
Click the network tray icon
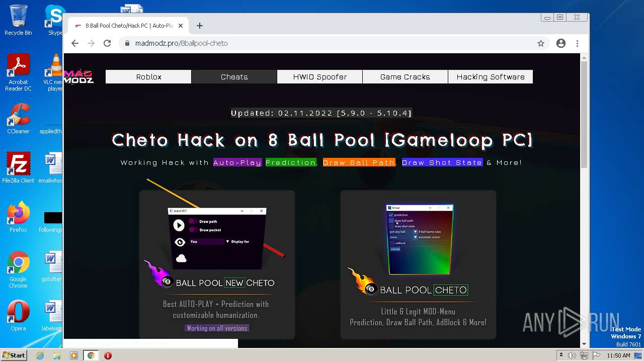584,355
